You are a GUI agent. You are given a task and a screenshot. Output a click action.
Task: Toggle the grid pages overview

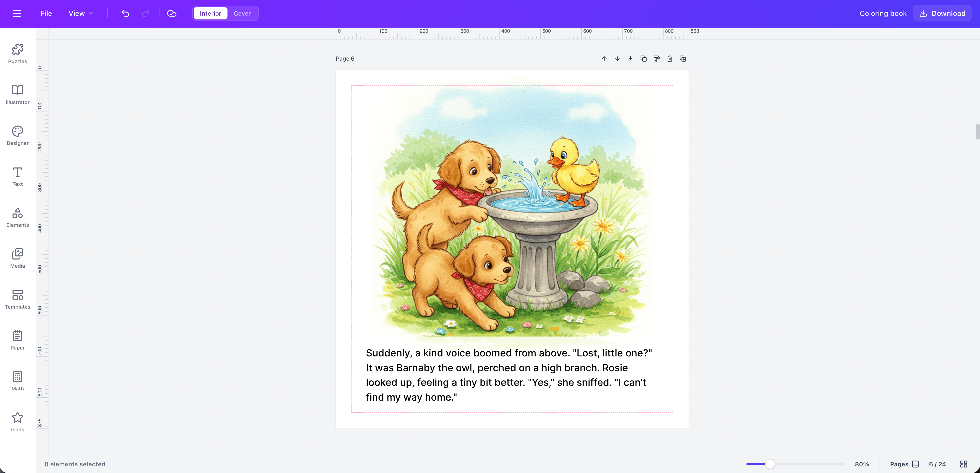(964, 464)
